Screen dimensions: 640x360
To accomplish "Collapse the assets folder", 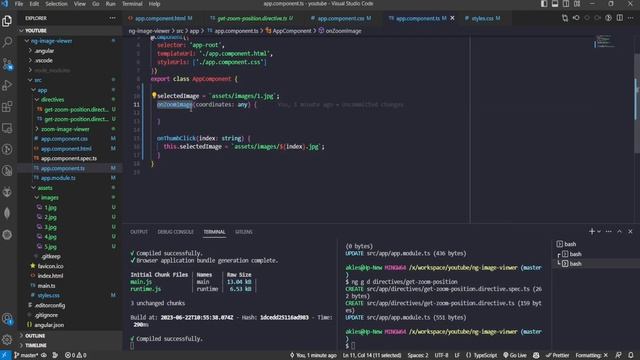I will (69, 188).
